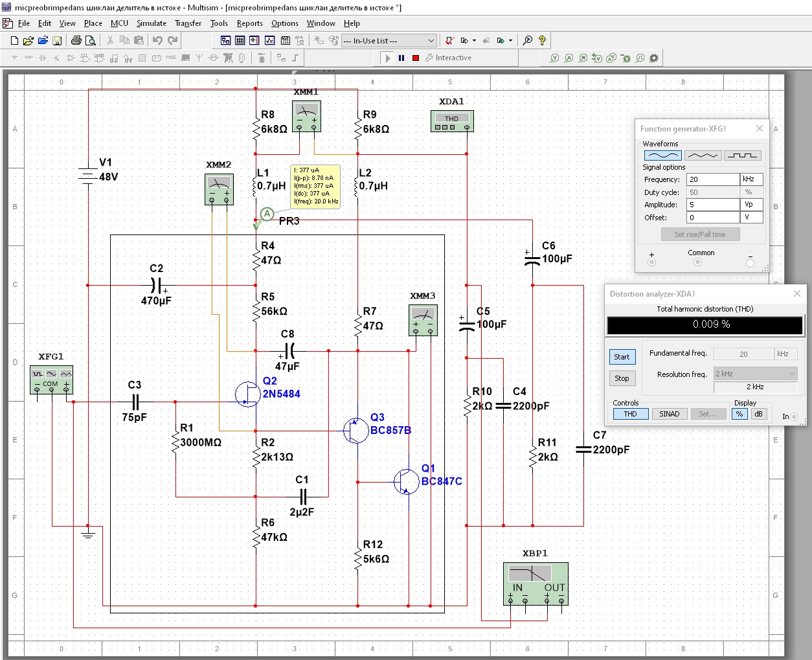Click the Amplitude value input field
This screenshot has width=812, height=660.
coord(712,205)
